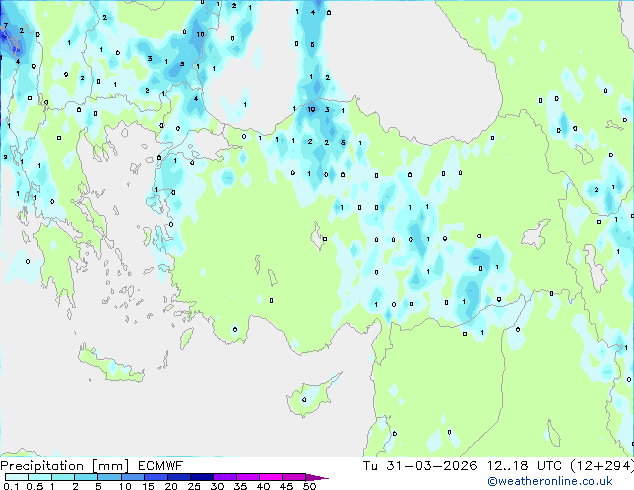Click the 25 to 30 mm legend swatch

click(202, 477)
